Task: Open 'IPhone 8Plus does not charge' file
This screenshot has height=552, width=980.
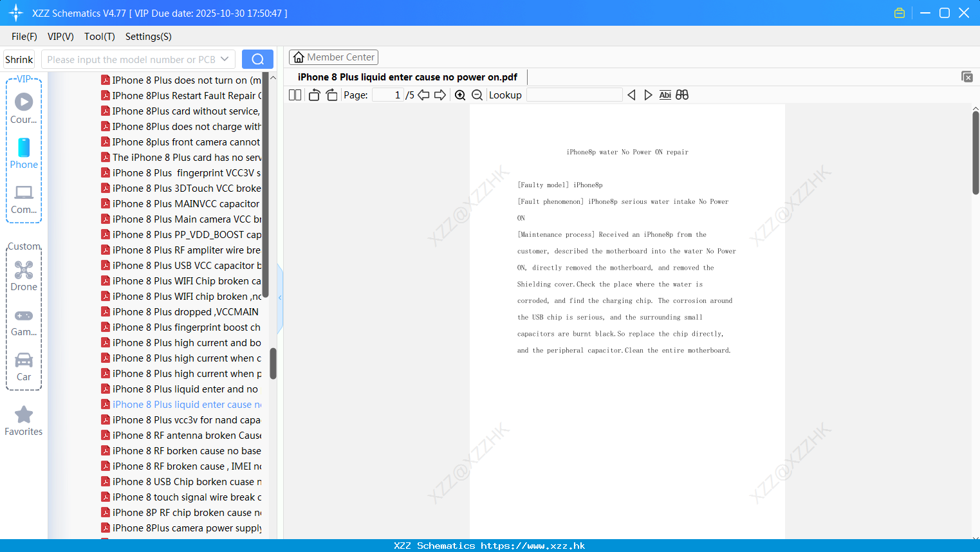Action: pos(181,127)
